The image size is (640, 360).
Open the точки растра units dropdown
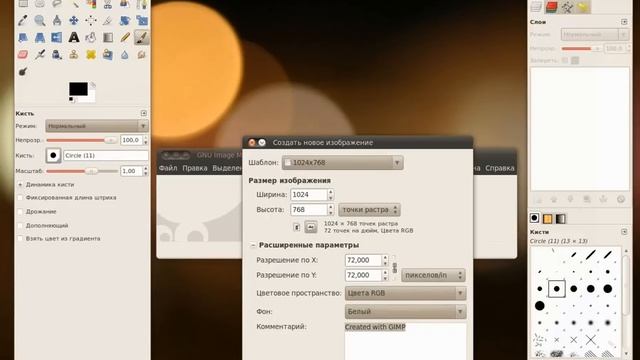[369, 210]
